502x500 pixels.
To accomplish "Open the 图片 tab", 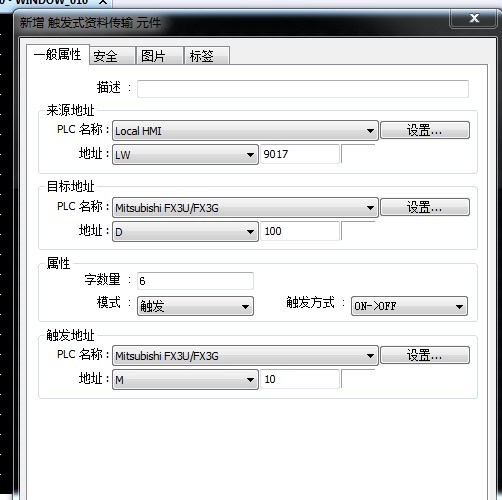I will click(160, 56).
